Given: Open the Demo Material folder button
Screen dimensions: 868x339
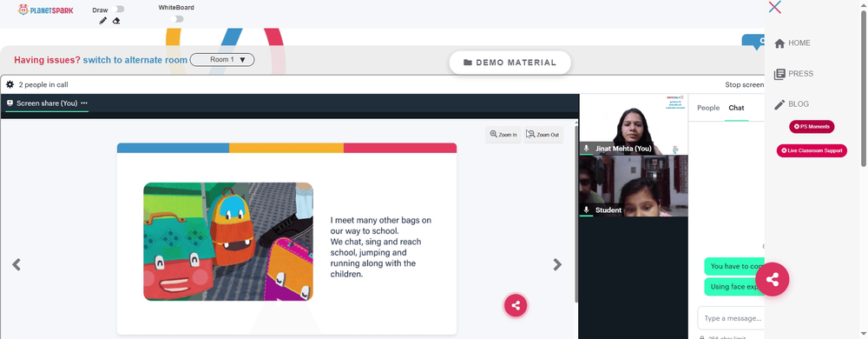Looking at the screenshot, I should 510,63.
